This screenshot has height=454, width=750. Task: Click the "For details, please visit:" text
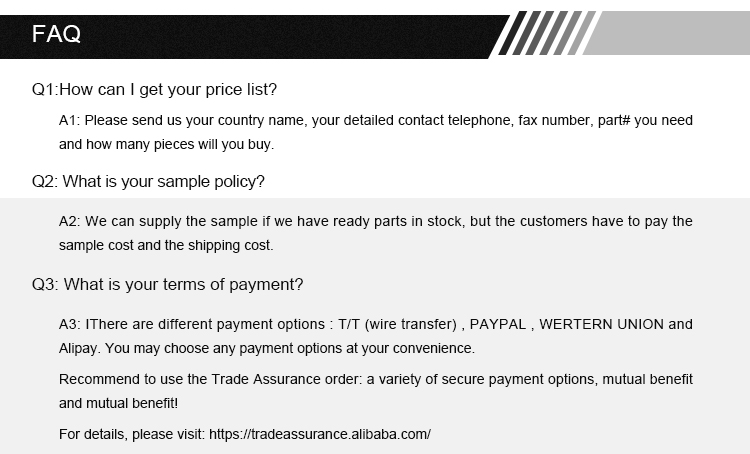tap(130, 434)
